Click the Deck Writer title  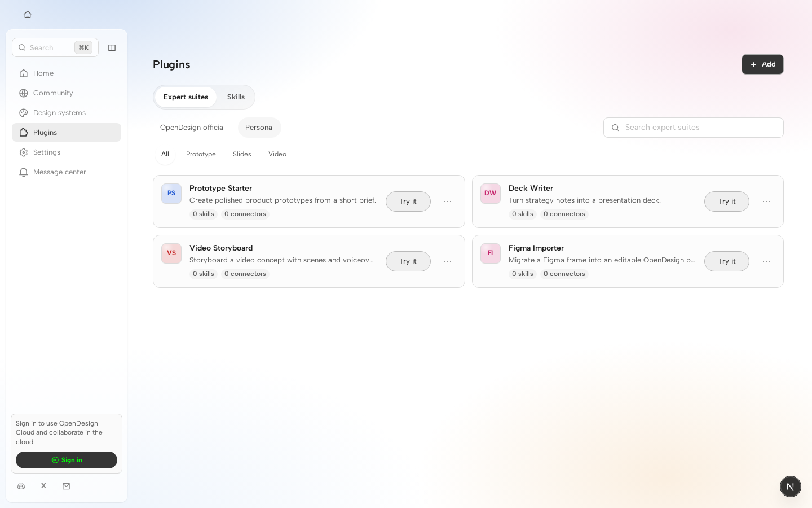click(x=531, y=188)
